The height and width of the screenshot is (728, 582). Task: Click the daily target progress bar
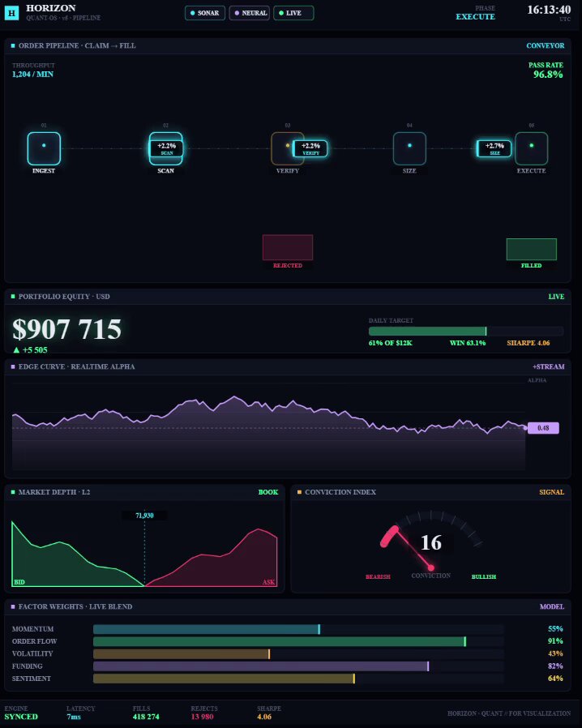(466, 331)
